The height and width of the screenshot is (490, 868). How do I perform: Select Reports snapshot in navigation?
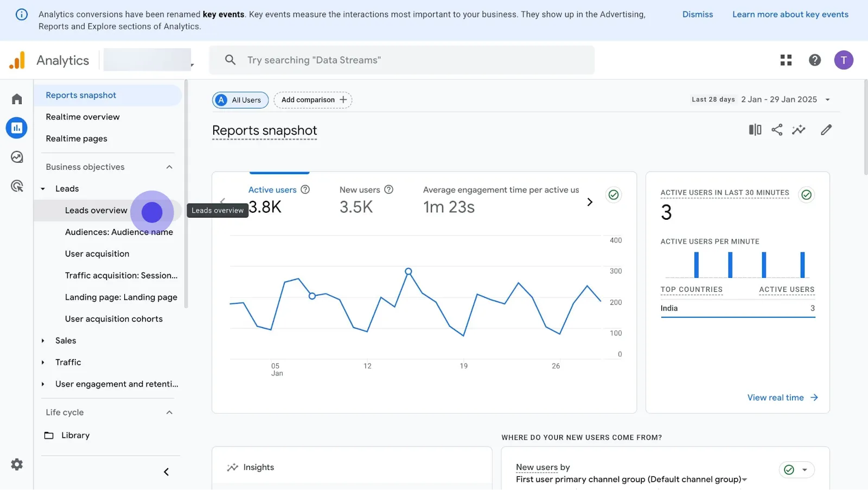107,96
